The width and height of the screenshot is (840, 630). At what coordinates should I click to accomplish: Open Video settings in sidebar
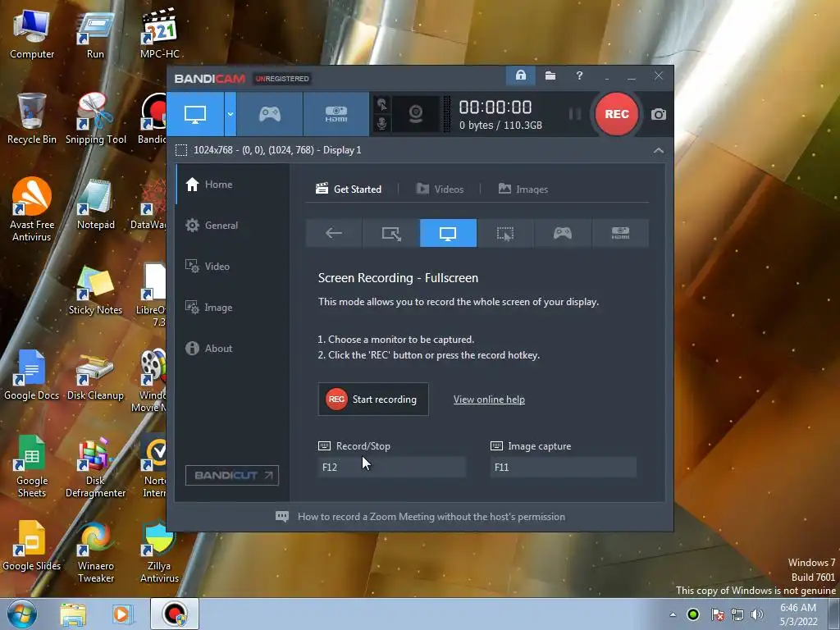point(232,267)
